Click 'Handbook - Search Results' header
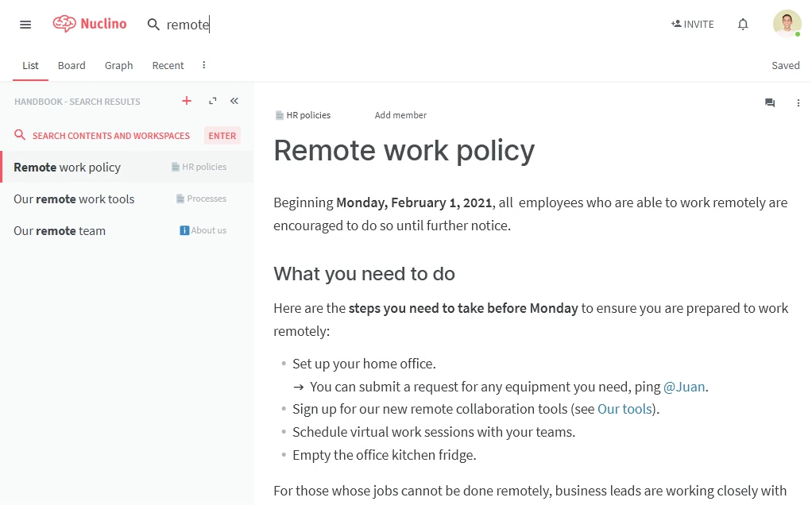This screenshot has height=505, width=812. pyautogui.click(x=77, y=102)
